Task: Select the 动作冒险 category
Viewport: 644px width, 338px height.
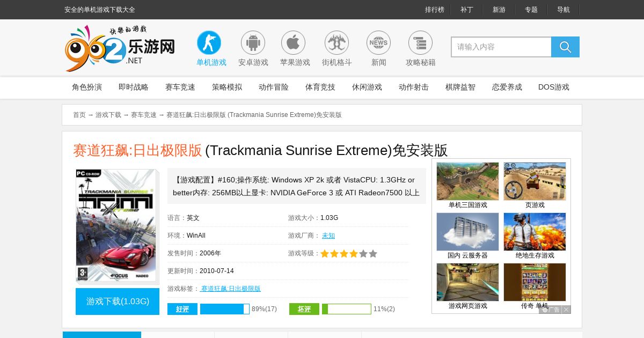Action: tap(274, 87)
